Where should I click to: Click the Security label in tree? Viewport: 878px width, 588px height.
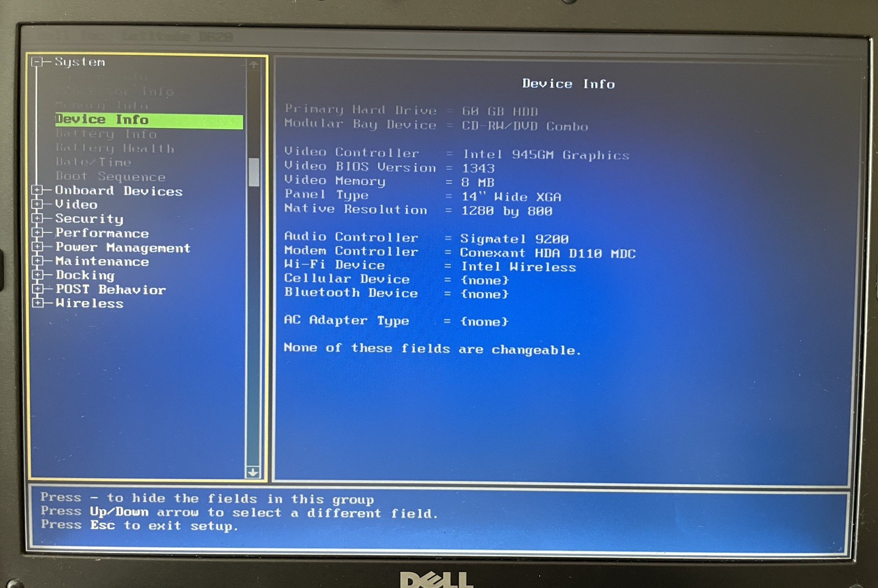coord(89,219)
